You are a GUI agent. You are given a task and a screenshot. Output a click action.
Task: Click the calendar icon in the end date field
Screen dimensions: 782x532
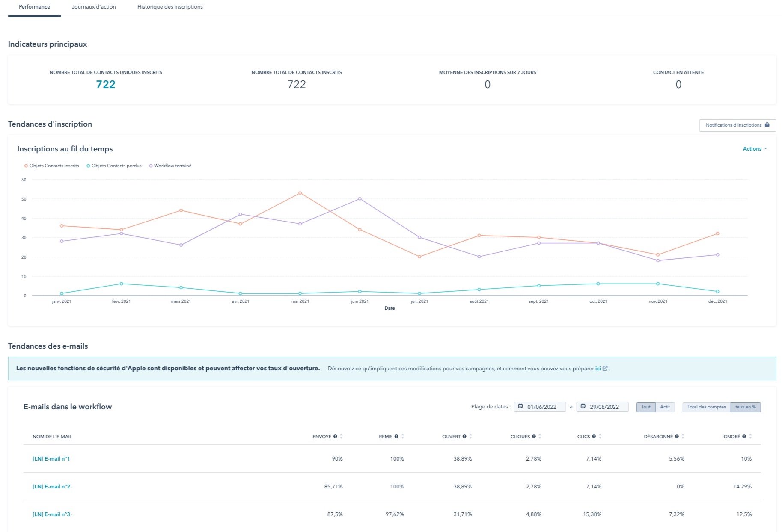tap(583, 406)
